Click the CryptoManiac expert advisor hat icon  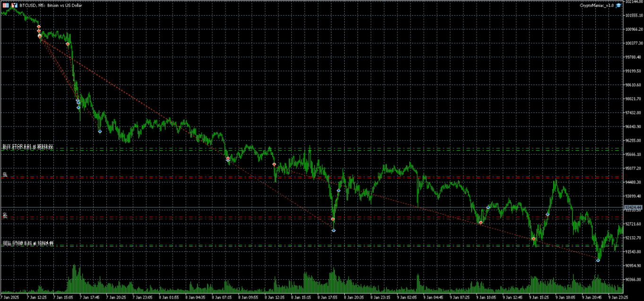coord(618,5)
